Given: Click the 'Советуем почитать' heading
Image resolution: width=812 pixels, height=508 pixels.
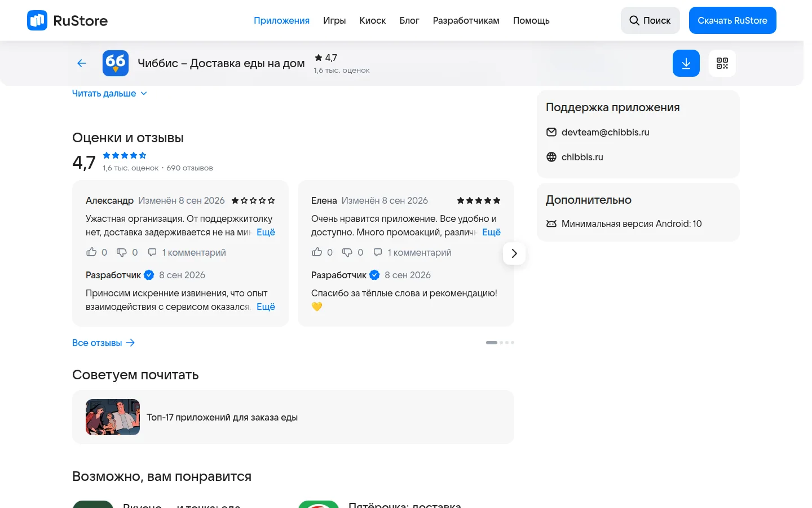Looking at the screenshot, I should point(135,375).
